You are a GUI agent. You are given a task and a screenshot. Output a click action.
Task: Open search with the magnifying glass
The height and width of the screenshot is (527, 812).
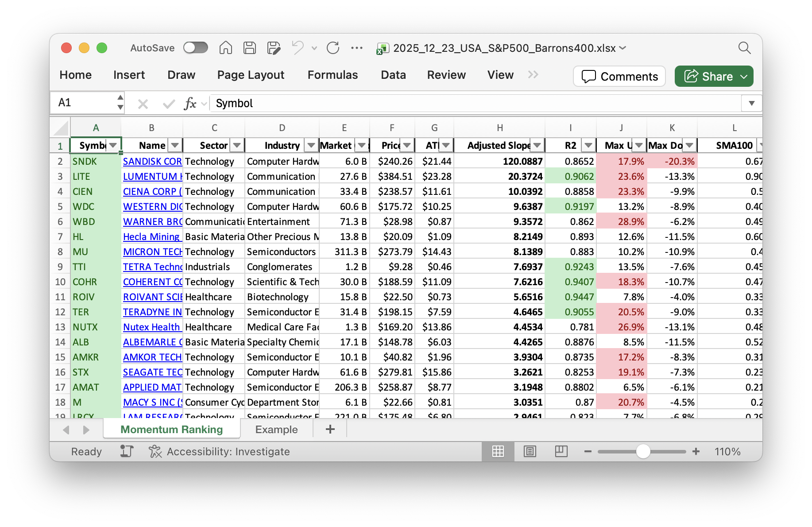(744, 48)
